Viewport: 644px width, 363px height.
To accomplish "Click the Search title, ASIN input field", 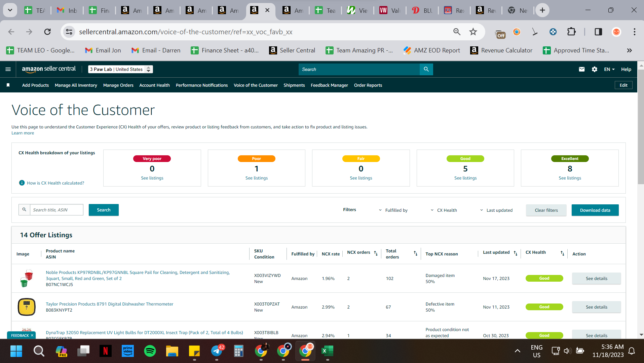I will [56, 210].
